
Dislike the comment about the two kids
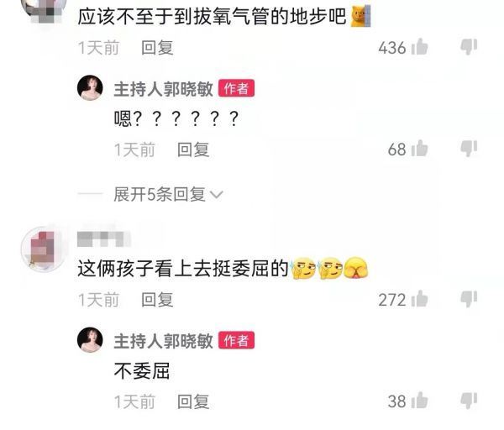pyautogui.click(x=469, y=299)
